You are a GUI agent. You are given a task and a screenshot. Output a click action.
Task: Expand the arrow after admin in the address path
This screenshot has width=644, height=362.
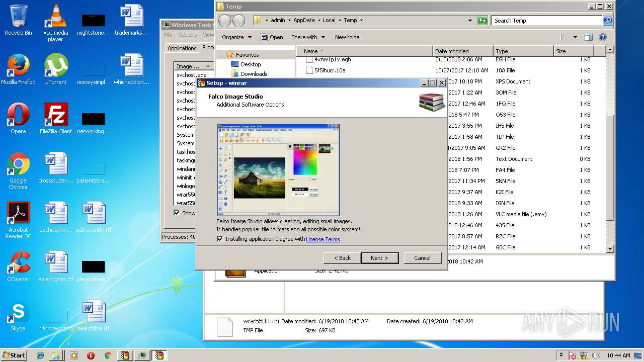tap(289, 21)
